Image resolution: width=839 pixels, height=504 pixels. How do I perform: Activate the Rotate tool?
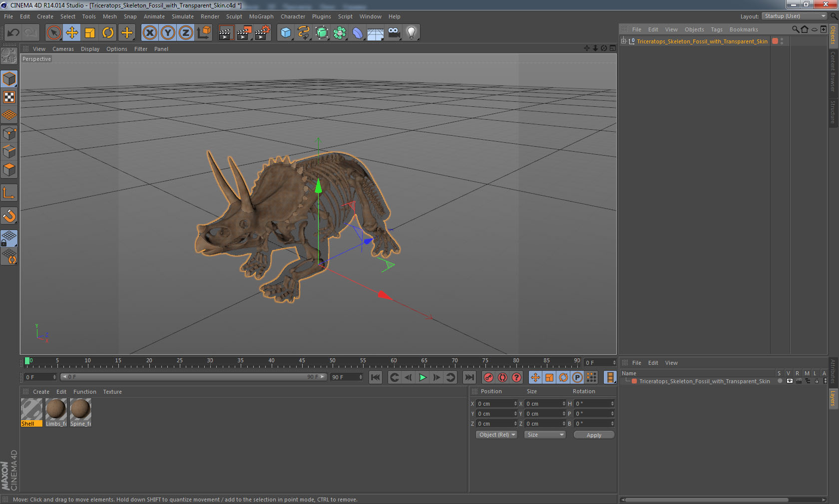tap(108, 33)
